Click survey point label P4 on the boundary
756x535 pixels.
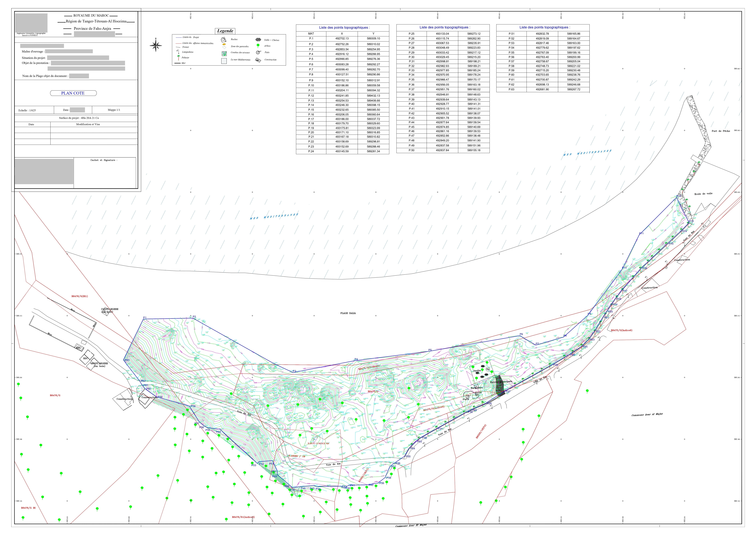pos(356,359)
